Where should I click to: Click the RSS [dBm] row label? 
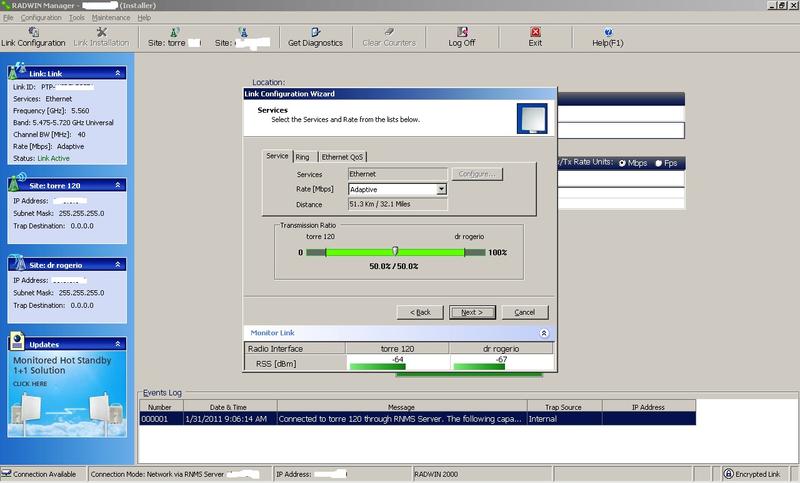(x=276, y=364)
